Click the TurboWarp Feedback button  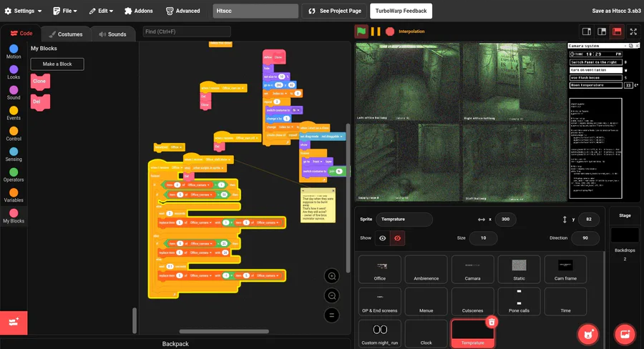pos(401,11)
